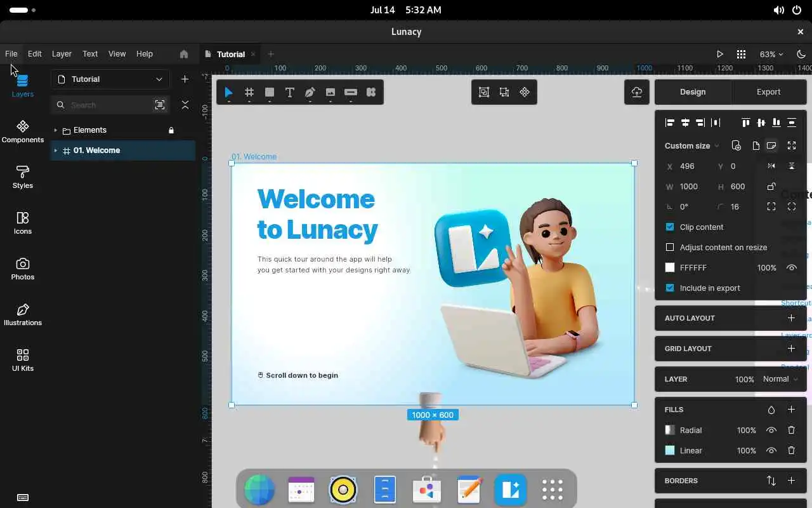Align selection horizontal centers
Viewport: 812px width, 508px height.
pyautogui.click(x=685, y=123)
